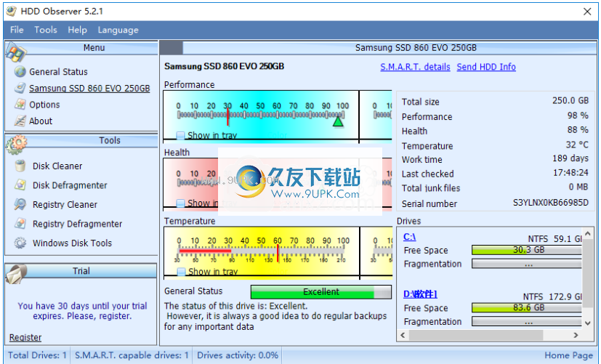Viewport: 601px width, 364px height.
Task: Open the File menu
Action: [x=17, y=30]
